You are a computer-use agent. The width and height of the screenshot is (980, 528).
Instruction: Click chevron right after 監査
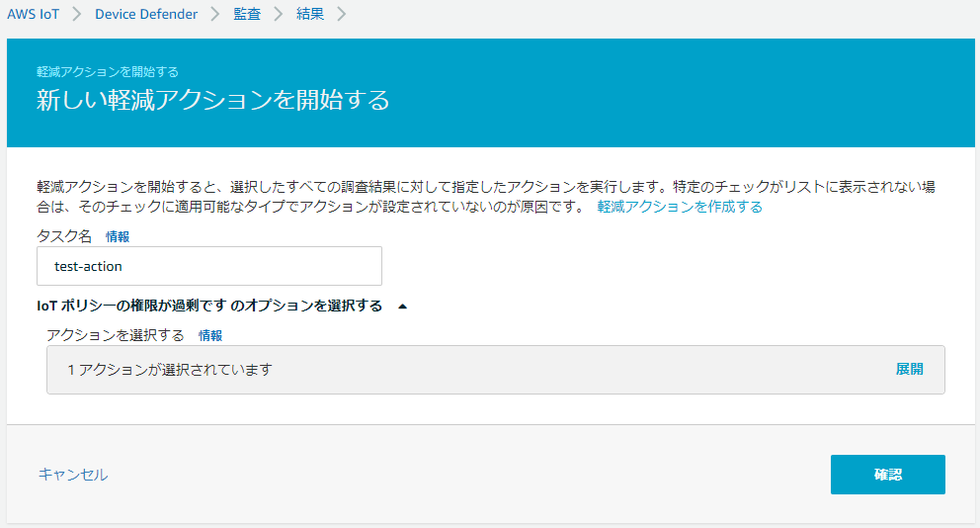(x=279, y=15)
